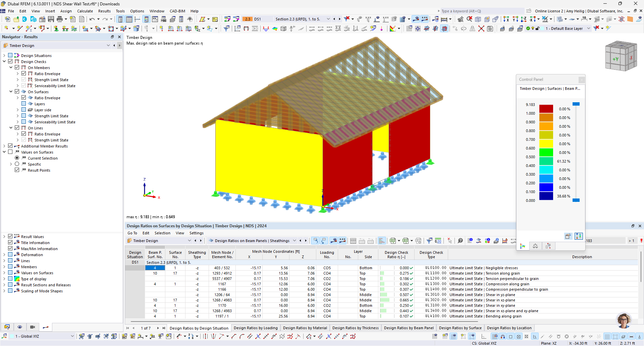Image resolution: width=644 pixels, height=346 pixels.
Task: Select the Export to Excel icon in table toolbar
Action: [392, 241]
